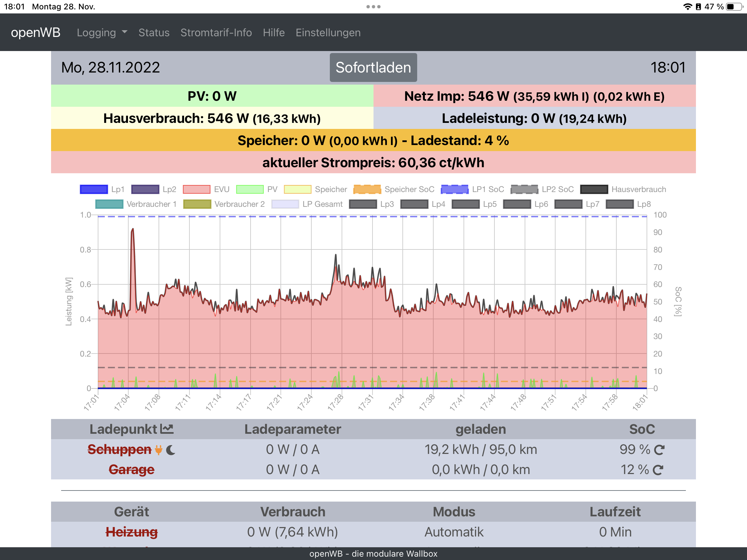Refresh SoC for the Garage charge point
The width and height of the screenshot is (747, 560).
pos(658,470)
